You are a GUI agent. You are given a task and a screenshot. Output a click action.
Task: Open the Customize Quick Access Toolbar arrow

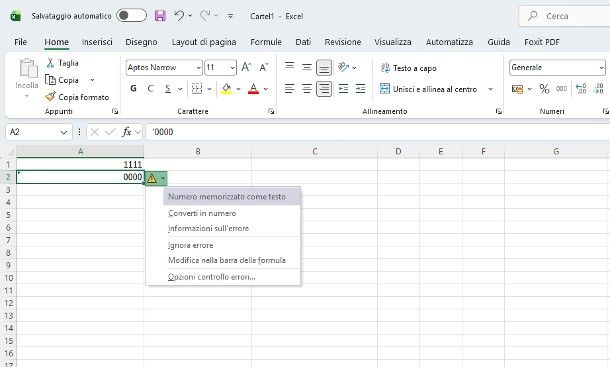pos(230,16)
